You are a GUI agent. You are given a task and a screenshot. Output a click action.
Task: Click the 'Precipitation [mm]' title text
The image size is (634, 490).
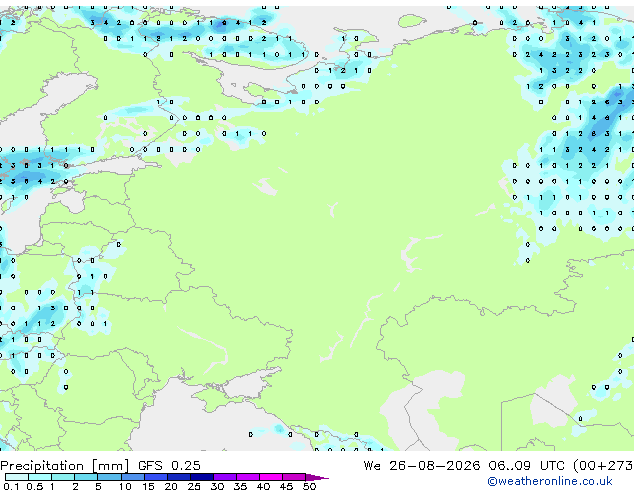coord(65,466)
